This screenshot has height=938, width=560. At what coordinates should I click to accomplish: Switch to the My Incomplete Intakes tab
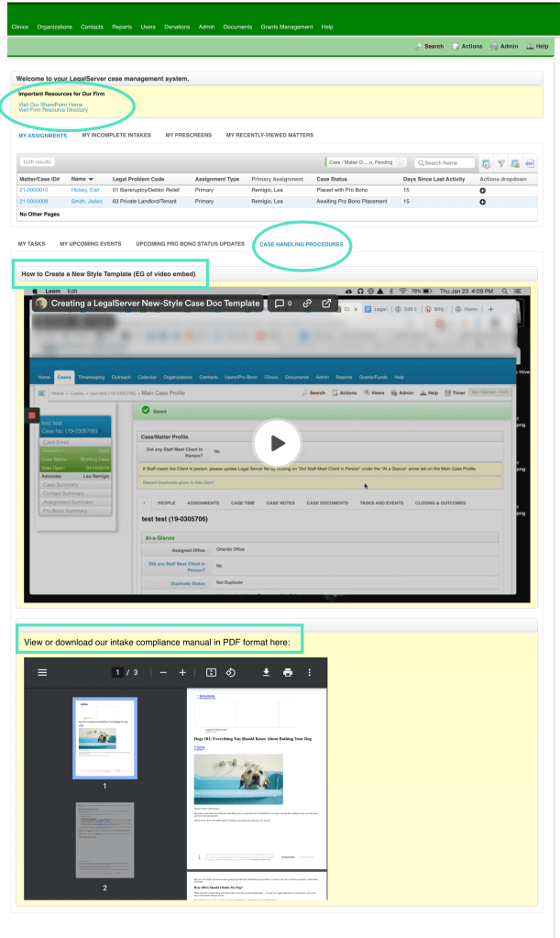click(x=116, y=135)
